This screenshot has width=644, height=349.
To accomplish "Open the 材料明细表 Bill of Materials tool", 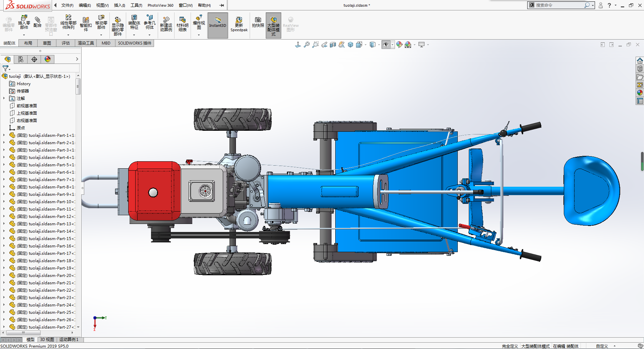I will pyautogui.click(x=182, y=24).
